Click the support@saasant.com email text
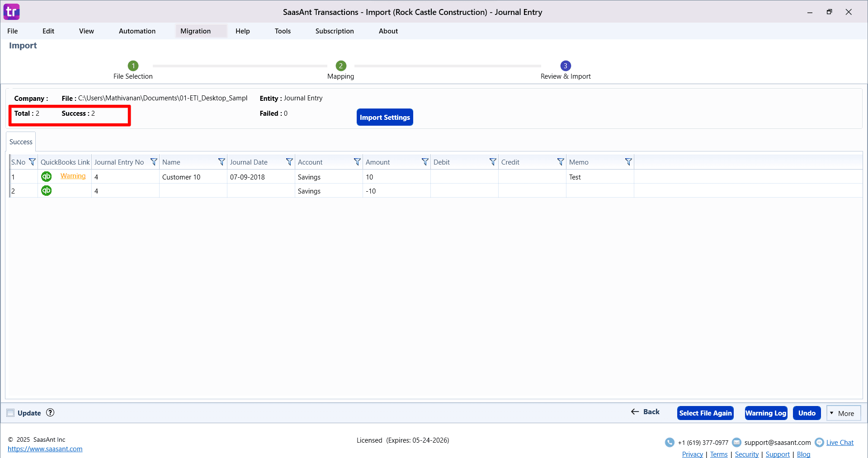868x458 pixels. [778, 443]
